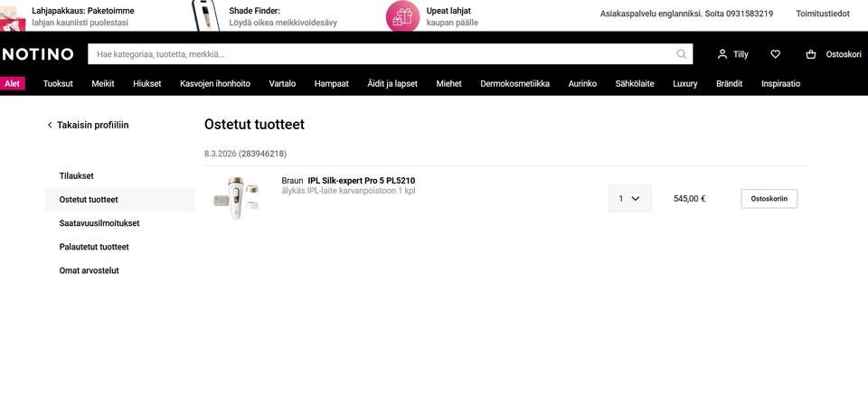Select Saatavuusilmoitukset in the sidebar
The width and height of the screenshot is (868, 414).
coord(99,223)
